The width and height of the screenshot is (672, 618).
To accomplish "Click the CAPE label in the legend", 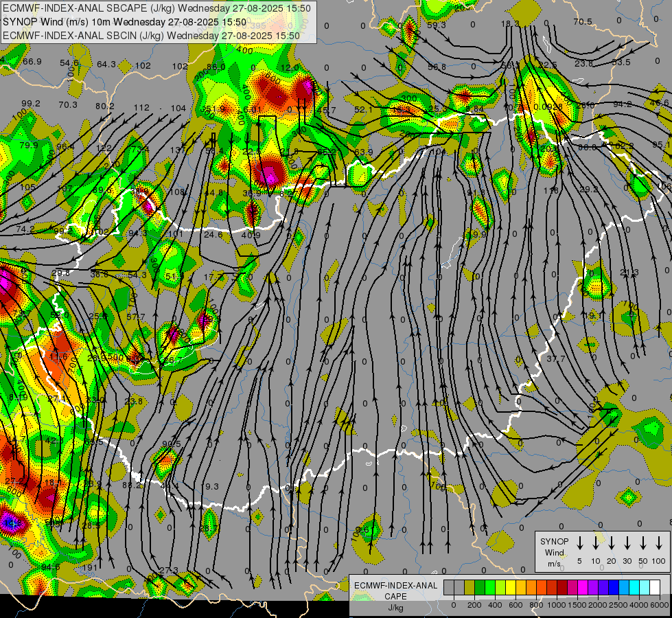I will (395, 597).
